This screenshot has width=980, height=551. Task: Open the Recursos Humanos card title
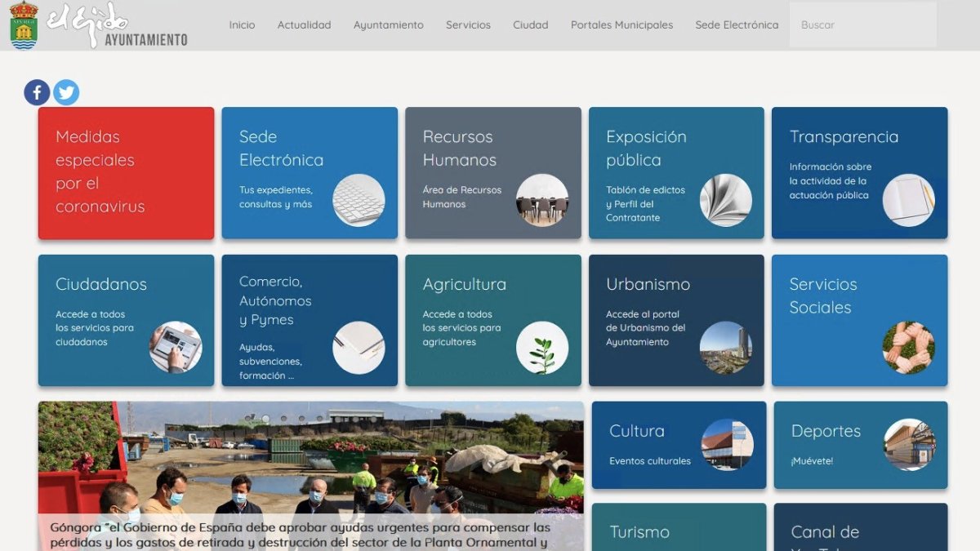[460, 149]
